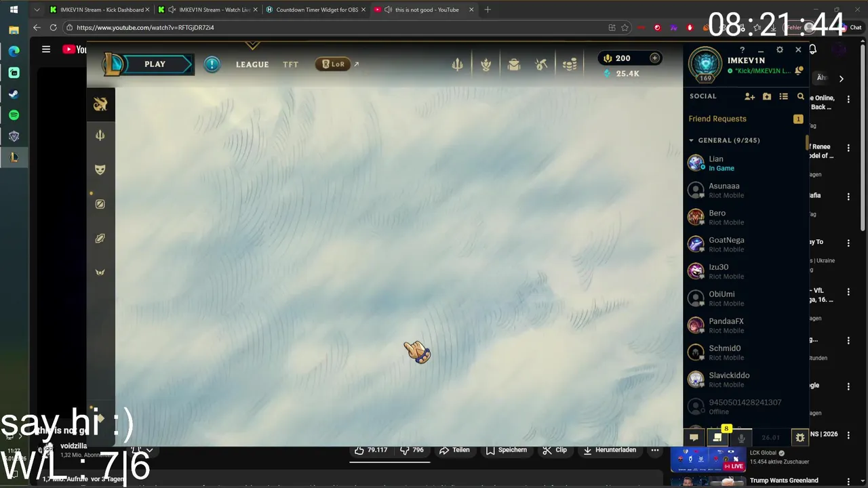This screenshot has width=868, height=488.
Task: Toggle the voice microphone icon in social panel
Action: [x=741, y=438]
